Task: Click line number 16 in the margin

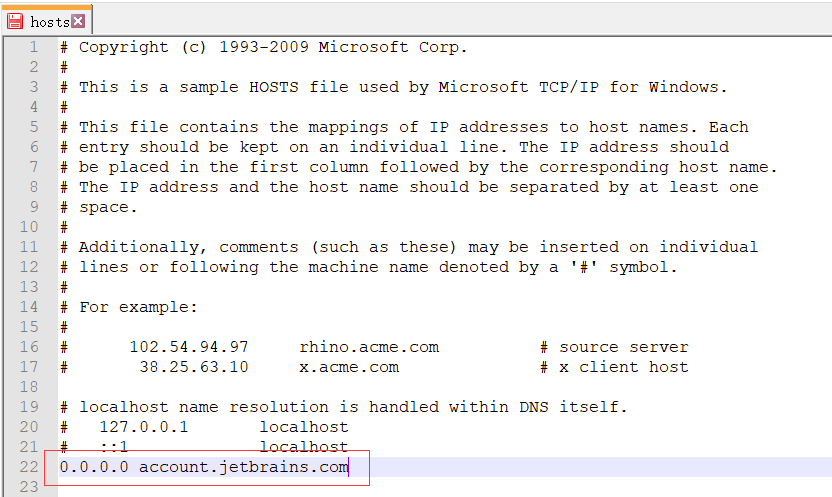Action: [x=29, y=347]
